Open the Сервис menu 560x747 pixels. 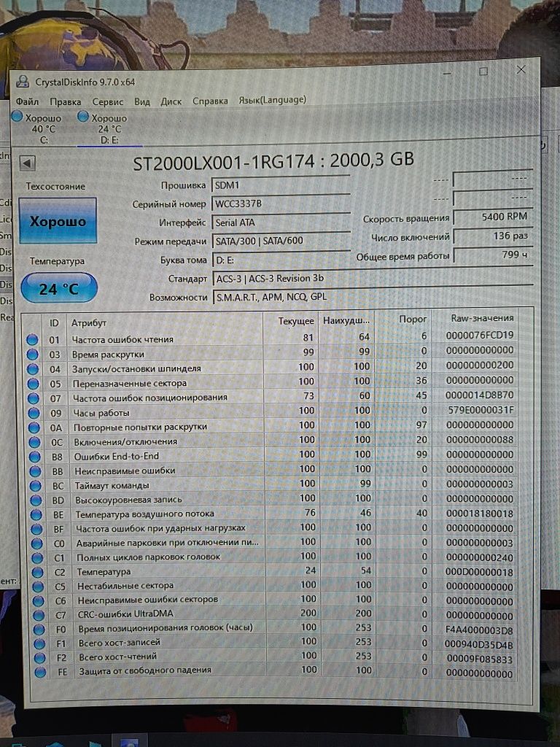[108, 101]
